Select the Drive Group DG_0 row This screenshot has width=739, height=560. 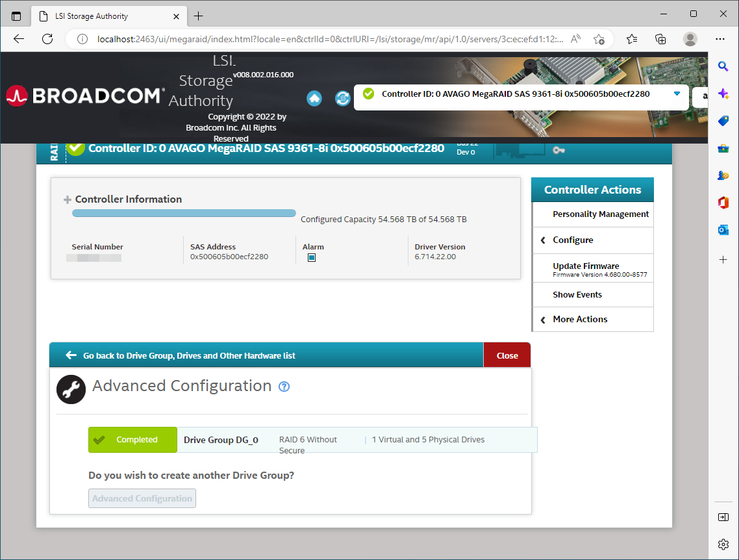[312, 440]
